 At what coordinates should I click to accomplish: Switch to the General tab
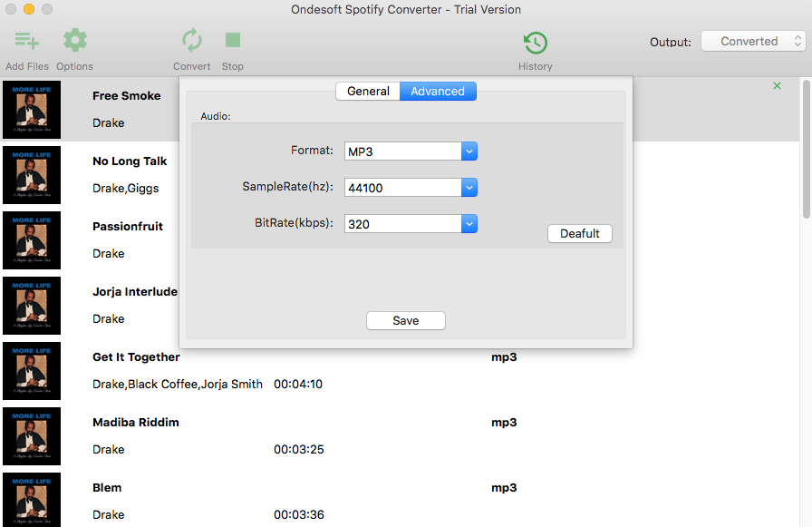[368, 92]
